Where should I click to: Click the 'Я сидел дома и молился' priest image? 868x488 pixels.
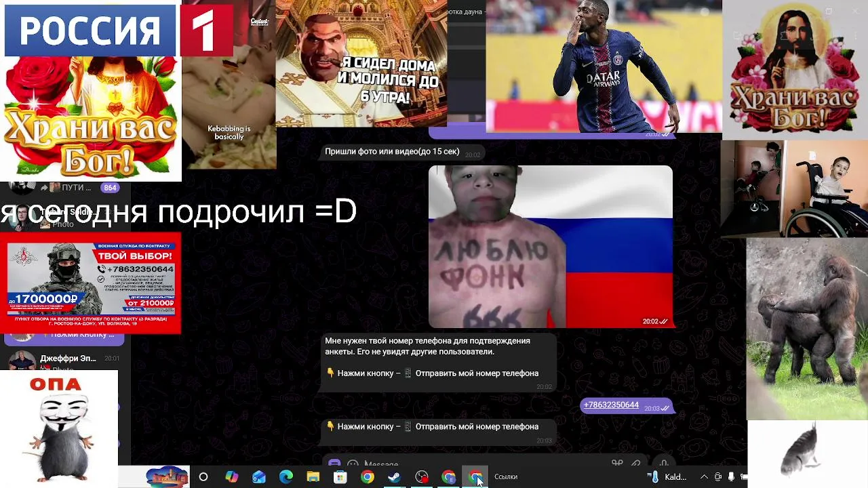(361, 64)
